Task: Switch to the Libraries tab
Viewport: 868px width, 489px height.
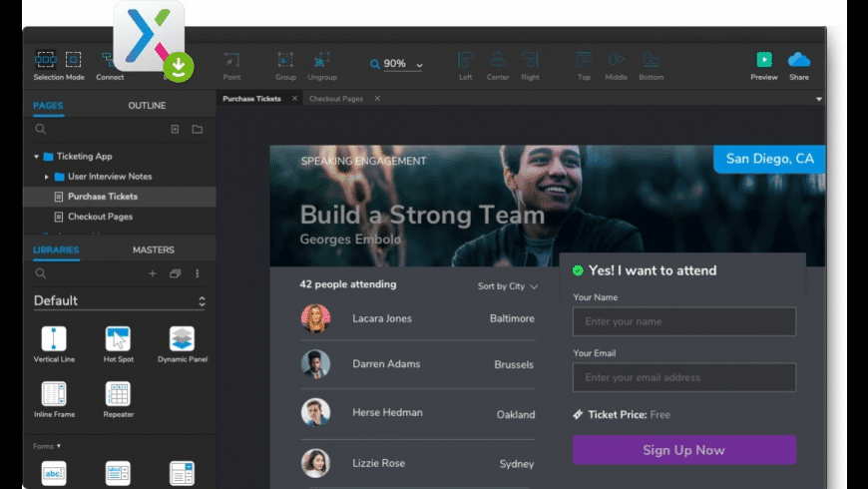Action: [x=56, y=249]
